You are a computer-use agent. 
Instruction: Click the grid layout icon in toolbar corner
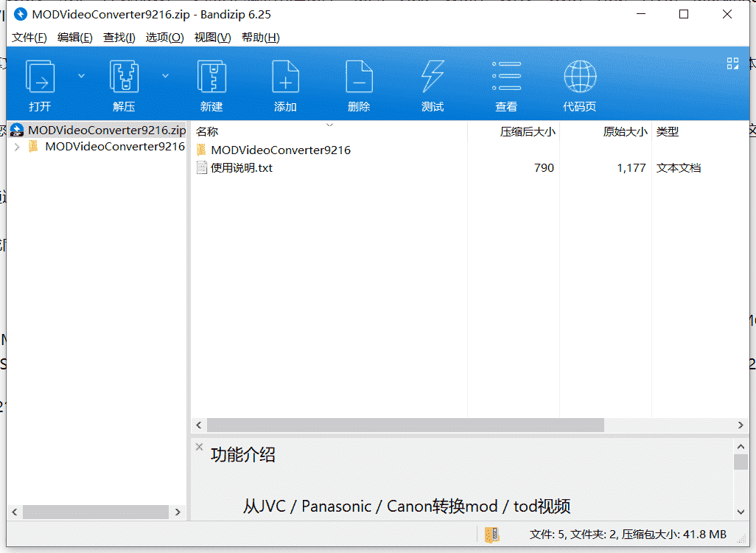(x=732, y=63)
